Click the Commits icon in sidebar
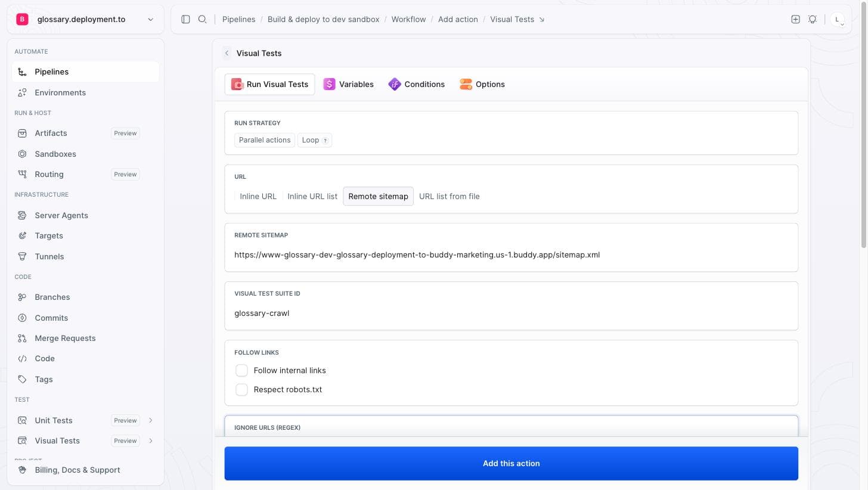 coord(22,318)
